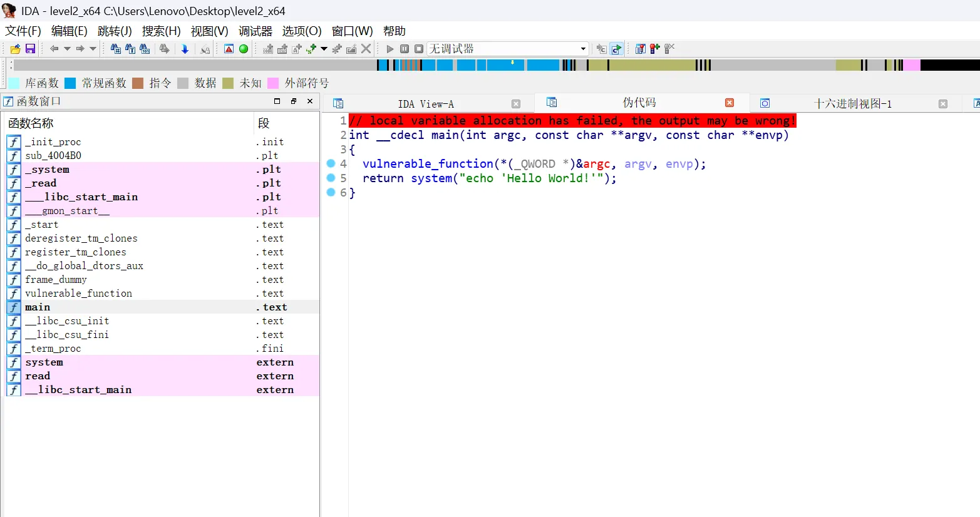This screenshot has width=980, height=517.
Task: Click the convert to code icon
Action: [268, 49]
